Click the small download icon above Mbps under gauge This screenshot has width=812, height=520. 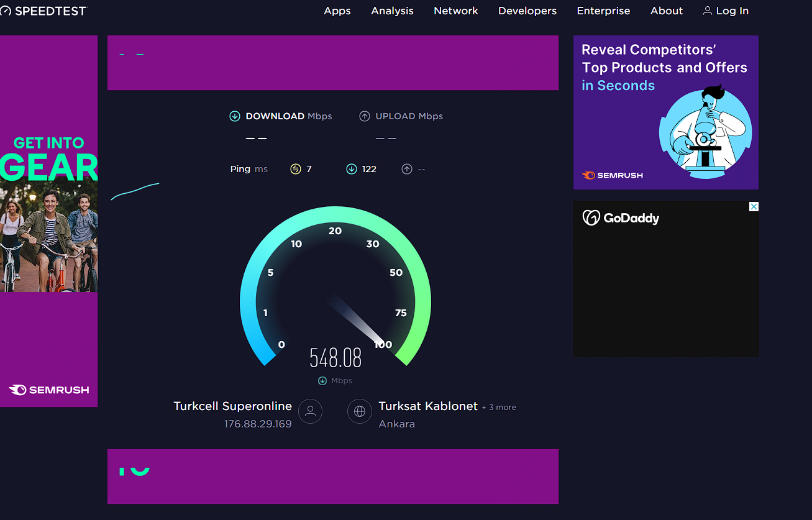[322, 381]
